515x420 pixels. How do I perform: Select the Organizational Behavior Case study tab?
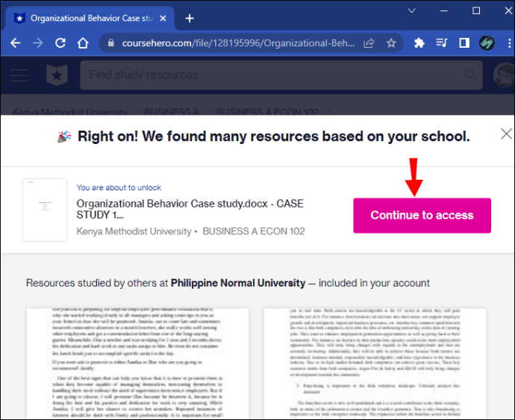click(x=90, y=19)
